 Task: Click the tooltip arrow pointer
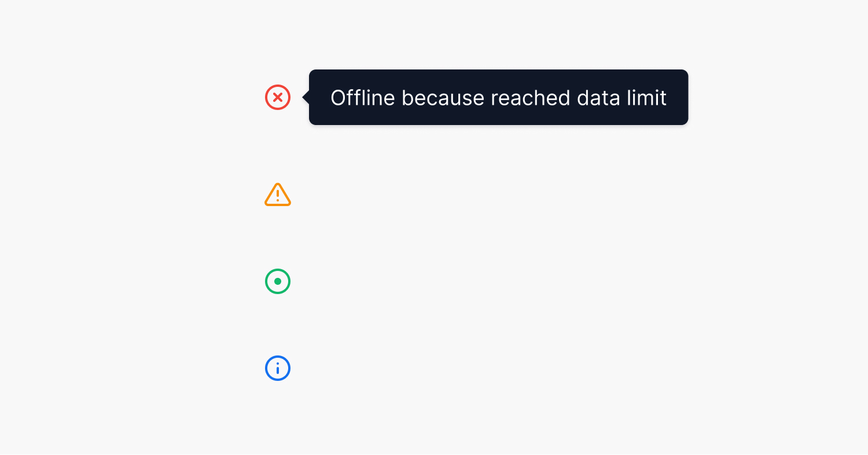[306, 97]
